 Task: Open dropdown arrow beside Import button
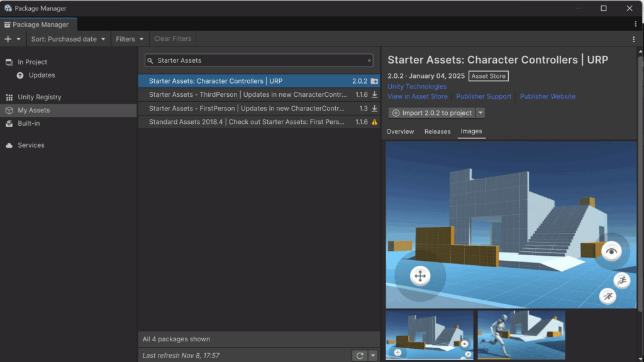(x=481, y=113)
